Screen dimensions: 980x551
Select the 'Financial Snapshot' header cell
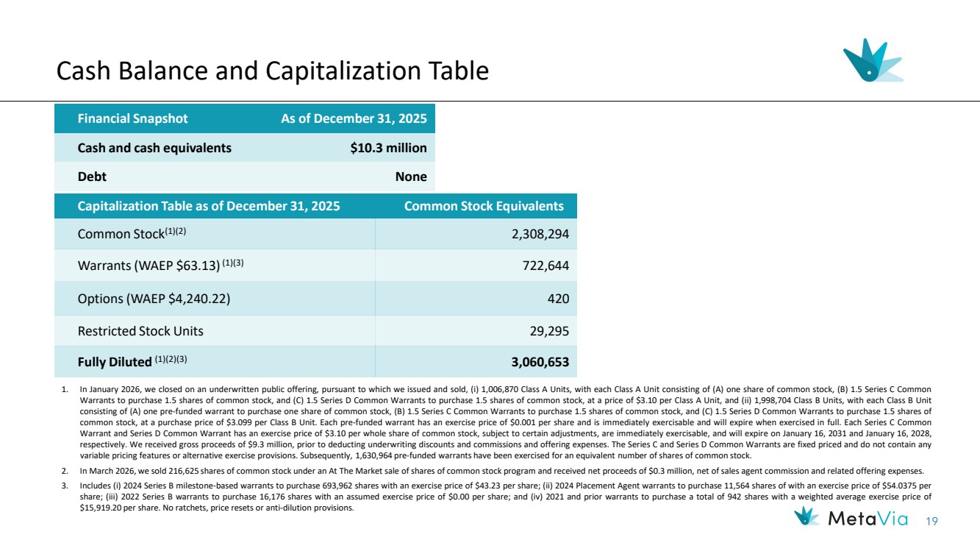click(x=132, y=118)
